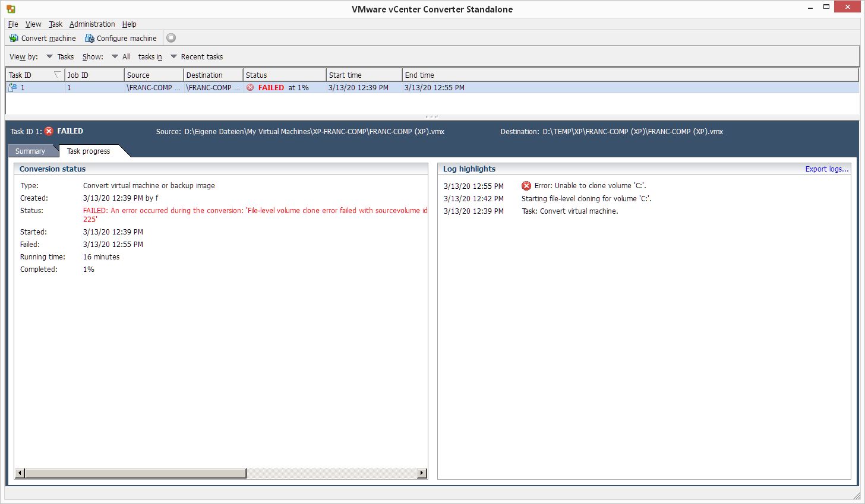
Task: Click the failed icon beside Task ID 1 header
Action: point(49,131)
